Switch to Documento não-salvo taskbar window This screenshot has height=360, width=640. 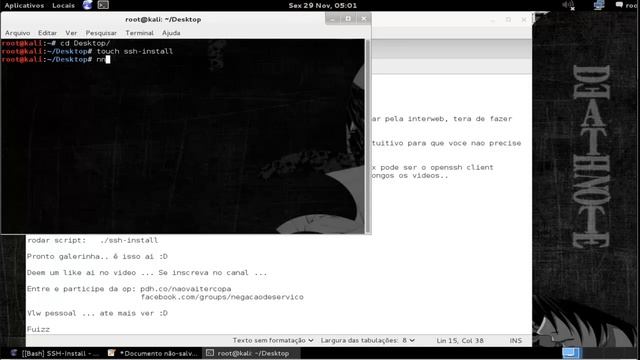153,353
